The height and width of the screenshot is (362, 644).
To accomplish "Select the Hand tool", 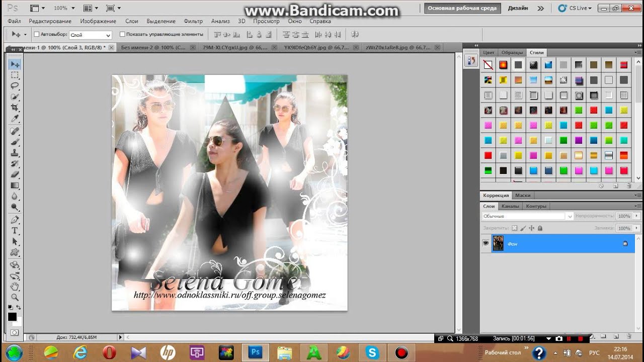I will [15, 287].
